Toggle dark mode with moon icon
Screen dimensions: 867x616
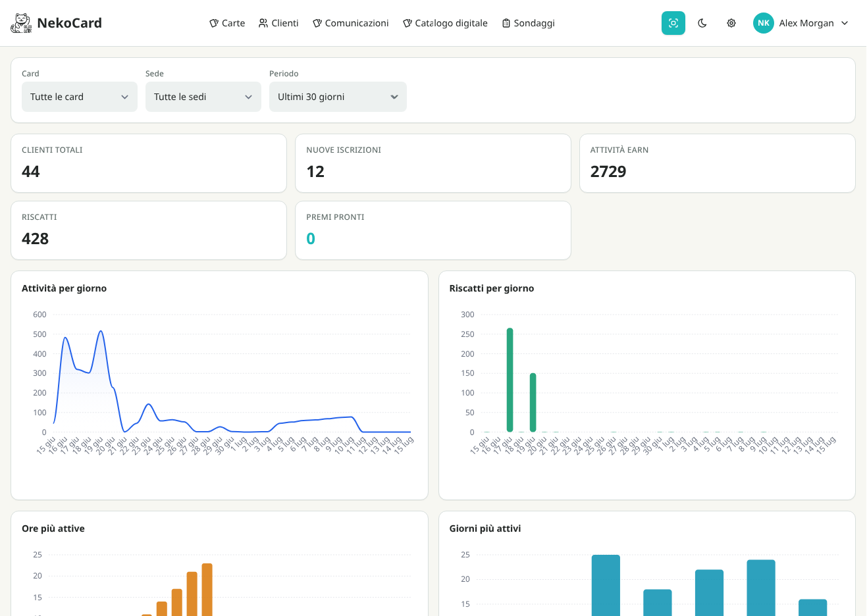pyautogui.click(x=702, y=23)
